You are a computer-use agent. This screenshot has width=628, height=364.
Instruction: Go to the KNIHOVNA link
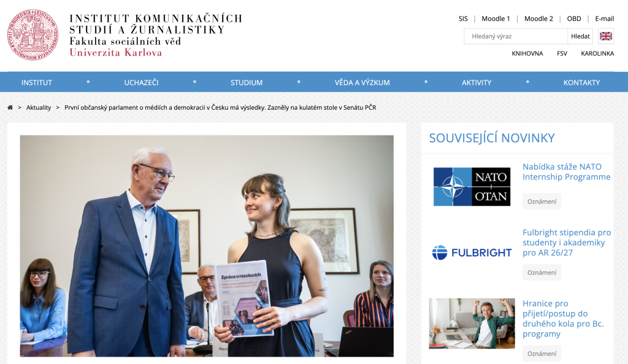(x=527, y=53)
